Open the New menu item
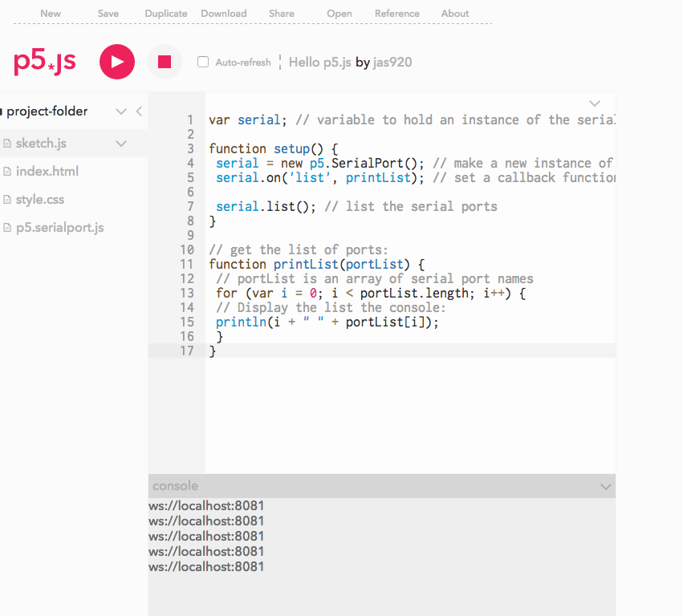Viewport: 683px width, 616px height. click(51, 14)
